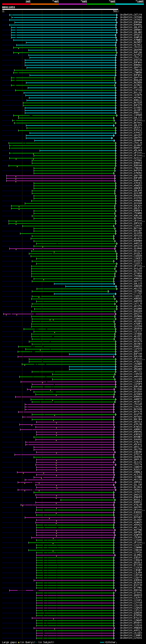Open hit UniRef100_C6TJY4
This screenshot has width=146, height=644.
[131, 15]
